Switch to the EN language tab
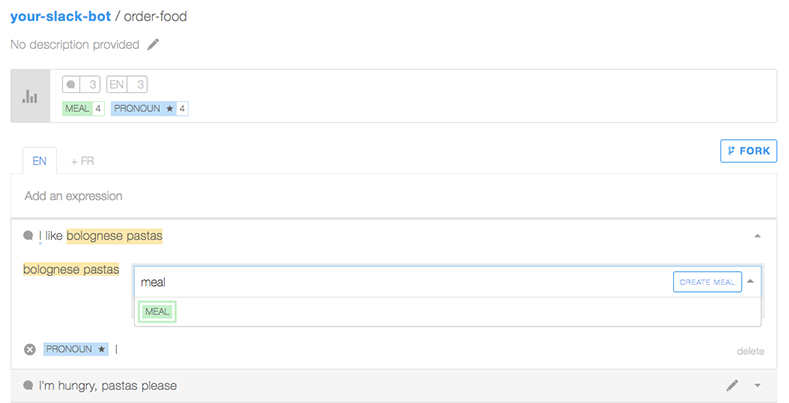Screen dimensions: 789x403 click(39, 161)
